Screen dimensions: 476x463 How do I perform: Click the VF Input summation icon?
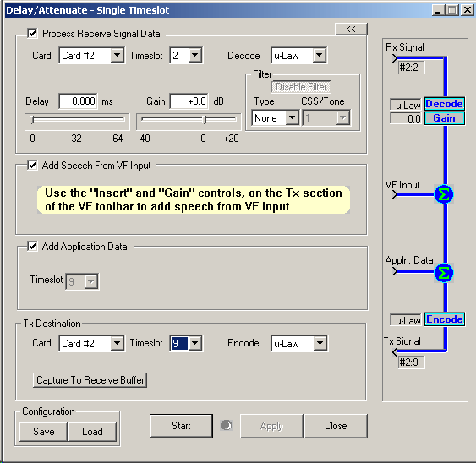point(444,194)
